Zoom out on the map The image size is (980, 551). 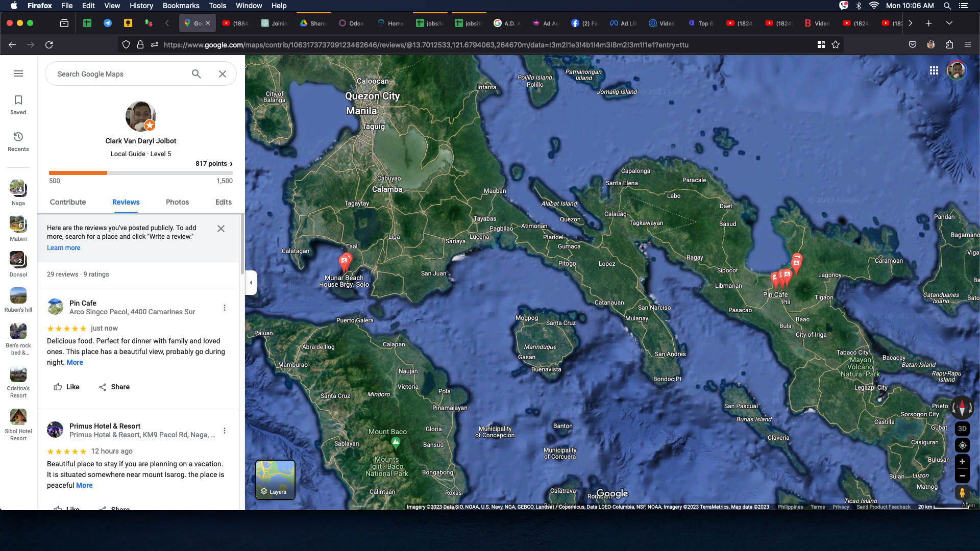coord(962,476)
